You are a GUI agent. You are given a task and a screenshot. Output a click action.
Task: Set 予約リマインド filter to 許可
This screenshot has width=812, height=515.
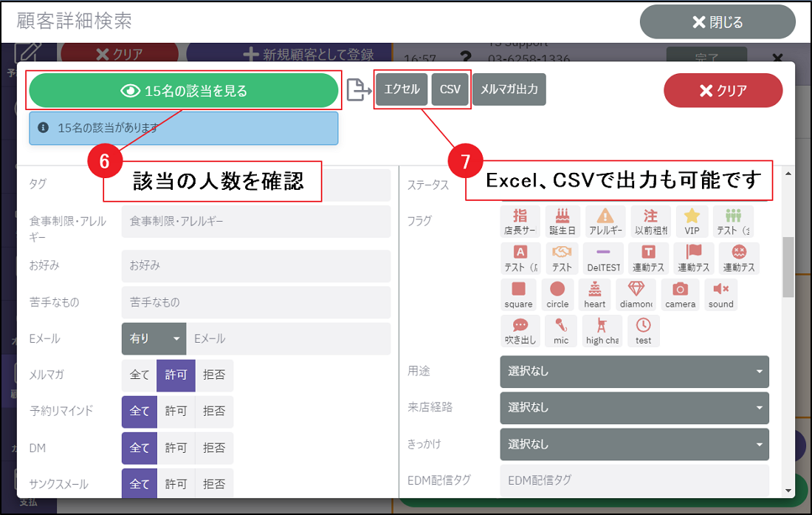pyautogui.click(x=176, y=411)
